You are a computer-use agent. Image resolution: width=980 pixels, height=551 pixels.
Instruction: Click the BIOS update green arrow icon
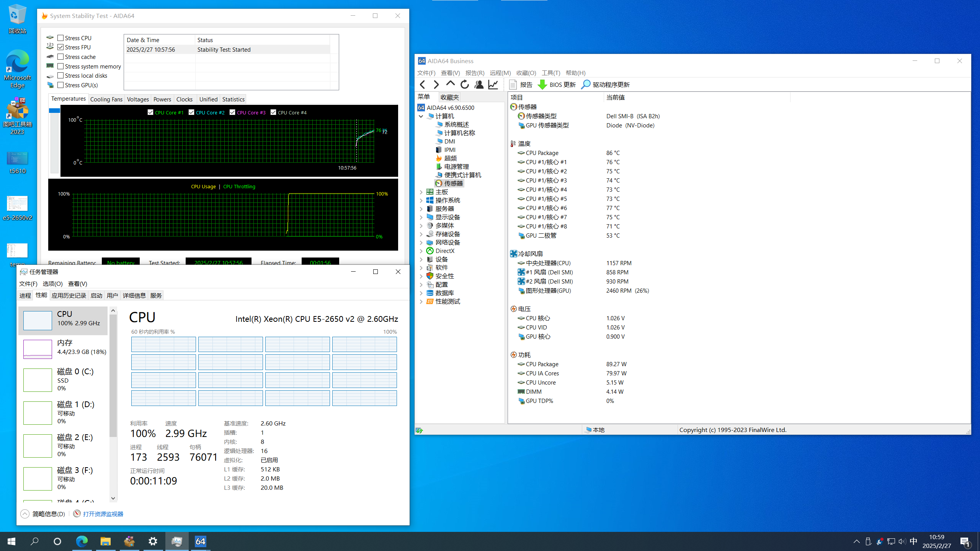542,85
